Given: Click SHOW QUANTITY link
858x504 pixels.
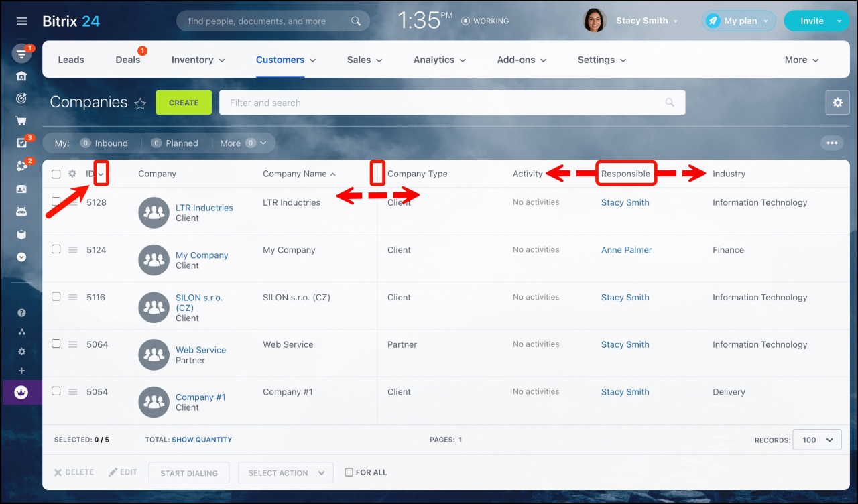Looking at the screenshot, I should click(202, 440).
